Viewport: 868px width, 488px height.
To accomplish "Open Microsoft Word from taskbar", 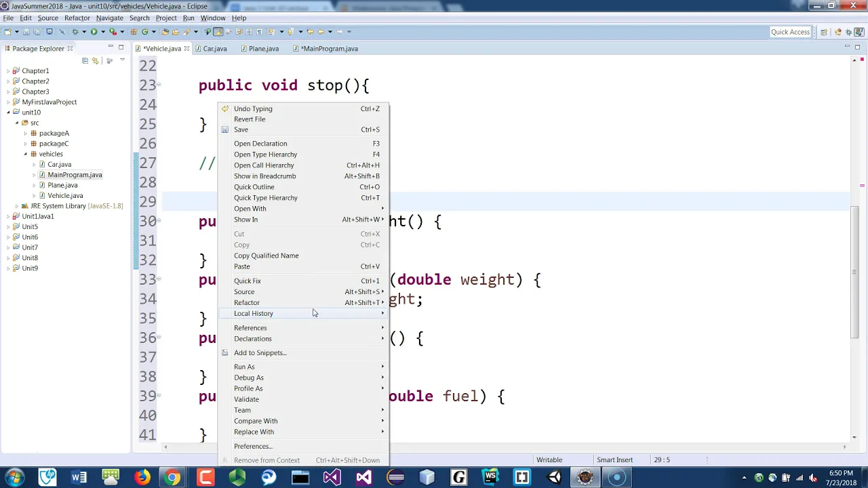I will (79, 478).
